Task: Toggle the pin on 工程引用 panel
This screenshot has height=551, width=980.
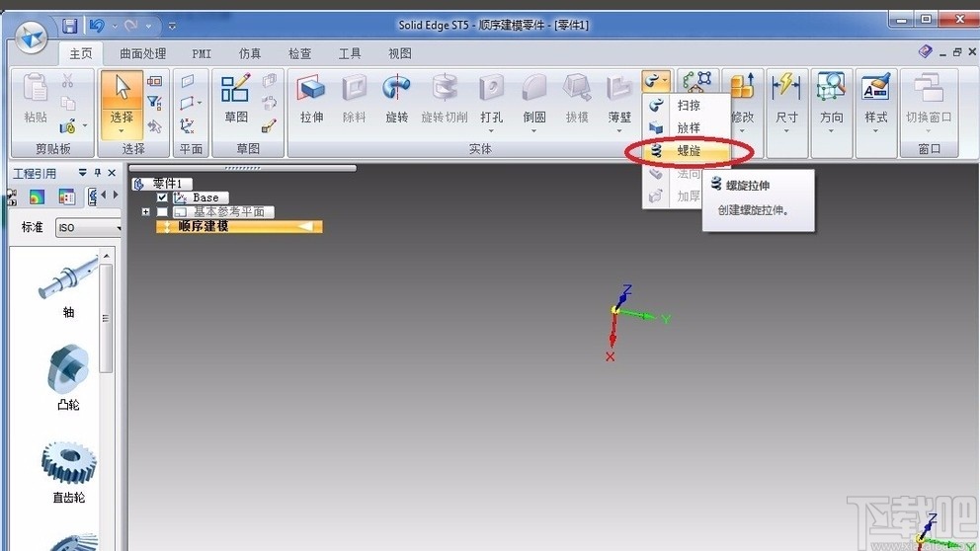Action: coord(98,173)
